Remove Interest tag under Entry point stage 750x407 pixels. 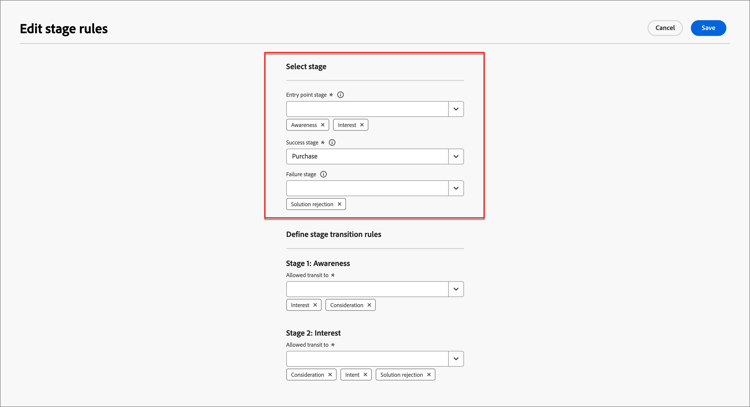(x=362, y=125)
